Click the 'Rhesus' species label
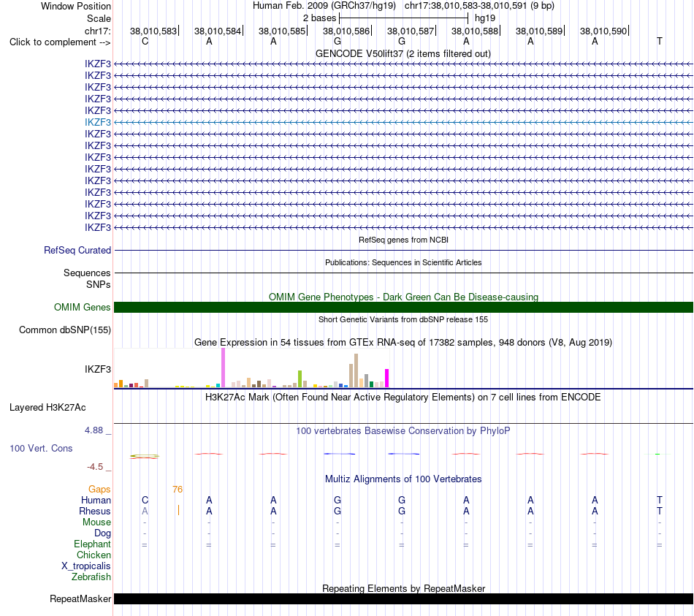Image resolution: width=694 pixels, height=616 pixels. [x=95, y=511]
